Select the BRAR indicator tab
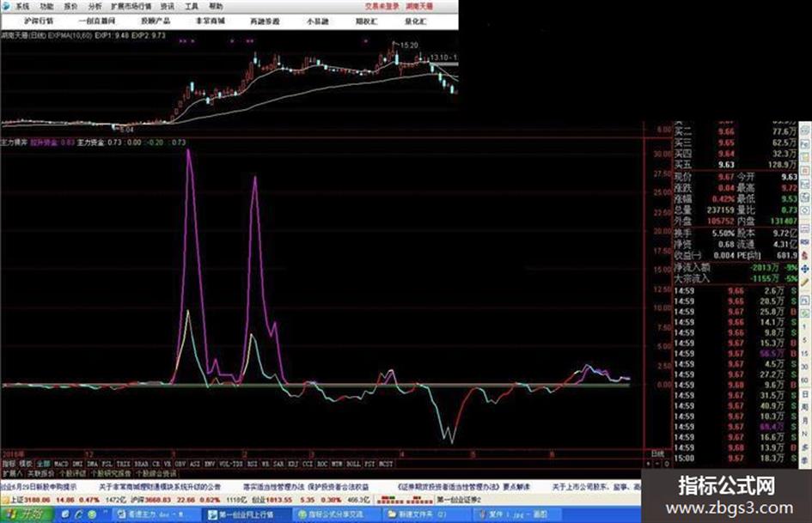Screen dimensions: 812x523 pos(141,464)
